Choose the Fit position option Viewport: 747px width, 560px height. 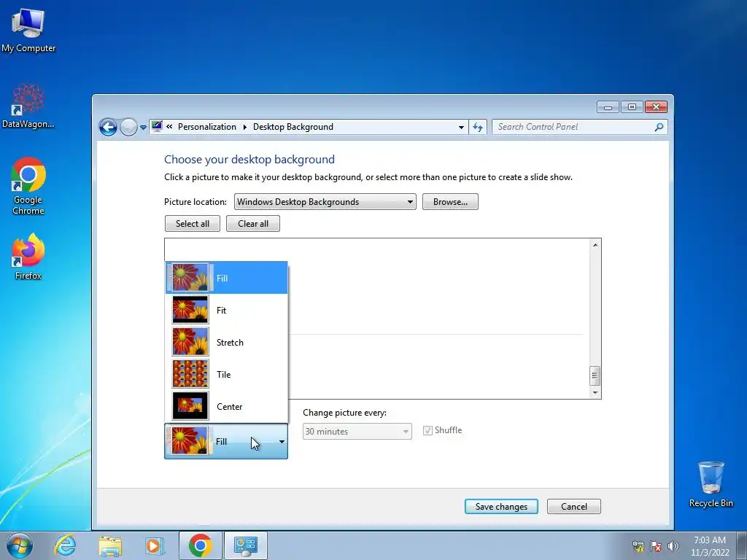pos(226,310)
